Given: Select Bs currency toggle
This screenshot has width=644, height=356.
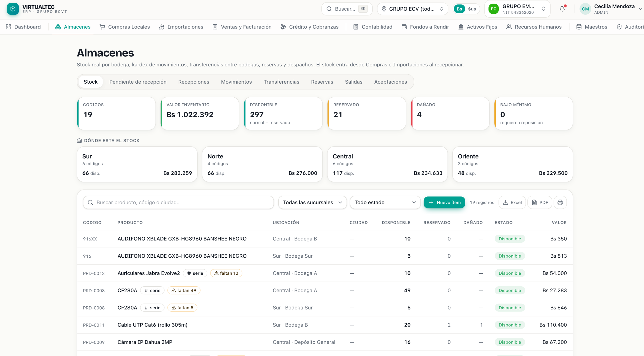Looking at the screenshot, I should pyautogui.click(x=459, y=9).
